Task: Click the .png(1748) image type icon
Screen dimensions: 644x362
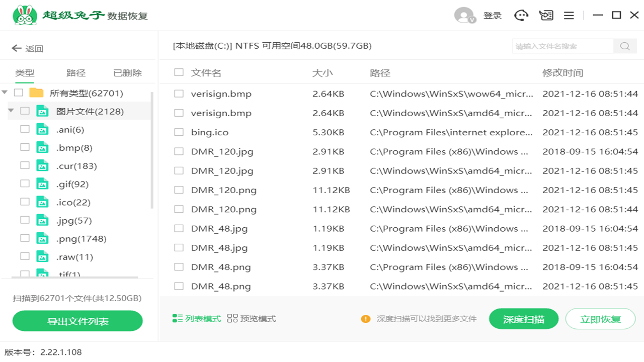Action: point(43,239)
